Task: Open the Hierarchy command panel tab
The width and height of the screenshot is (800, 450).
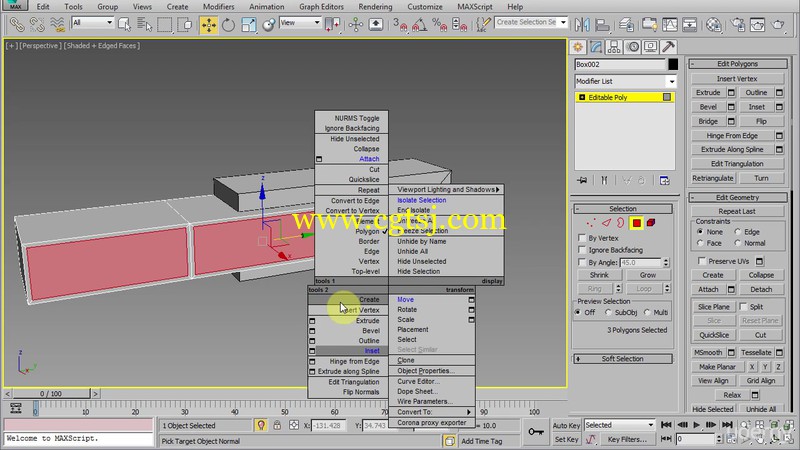Action: tap(614, 47)
